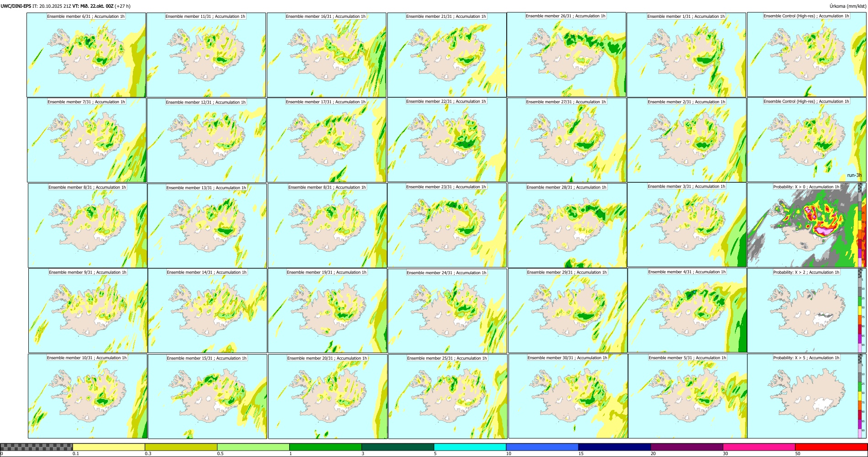The width and height of the screenshot is (868, 457).
Task: Open the Probability X > 0 map
Action: coord(807,225)
